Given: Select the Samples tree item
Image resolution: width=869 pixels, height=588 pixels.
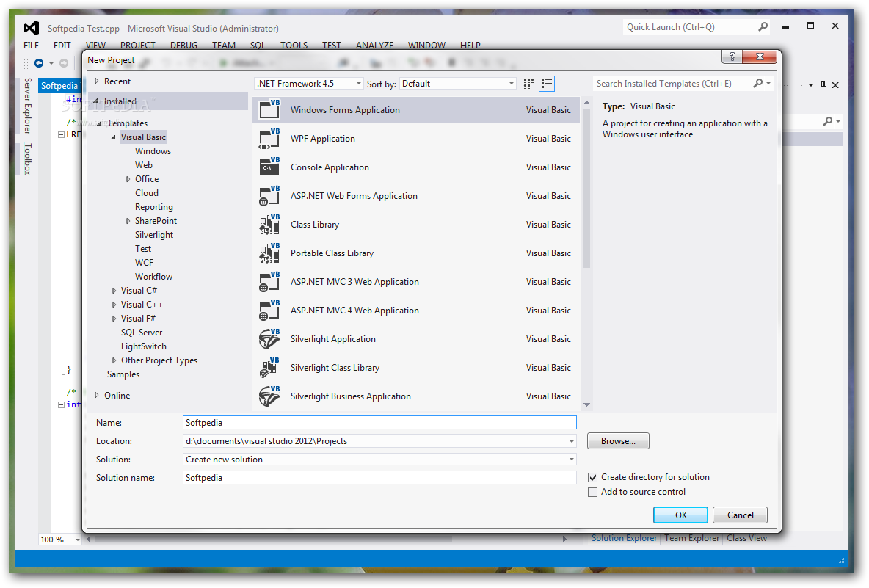Looking at the screenshot, I should [123, 374].
